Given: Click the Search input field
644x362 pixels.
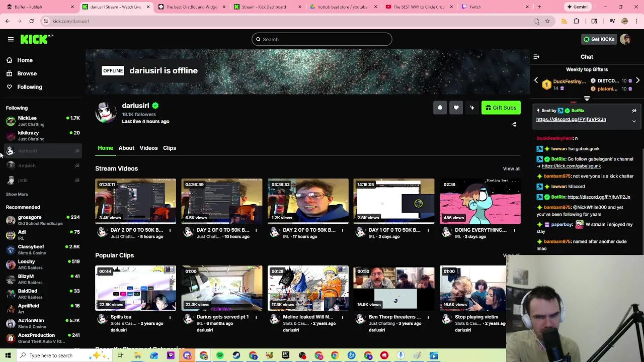Looking at the screenshot, I should [322, 39].
